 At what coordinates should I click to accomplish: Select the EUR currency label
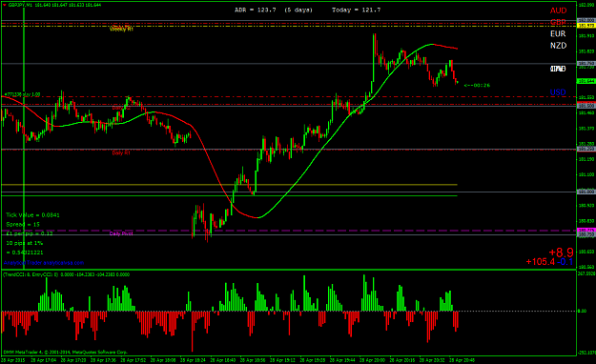click(558, 33)
